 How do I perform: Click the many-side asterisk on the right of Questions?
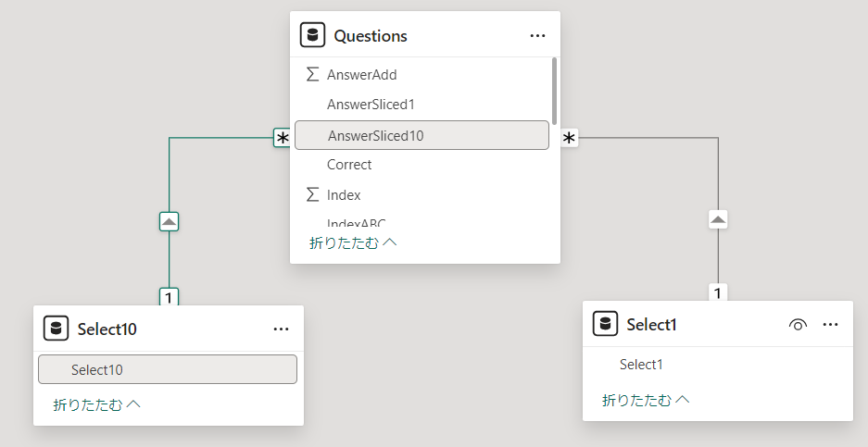click(x=570, y=138)
